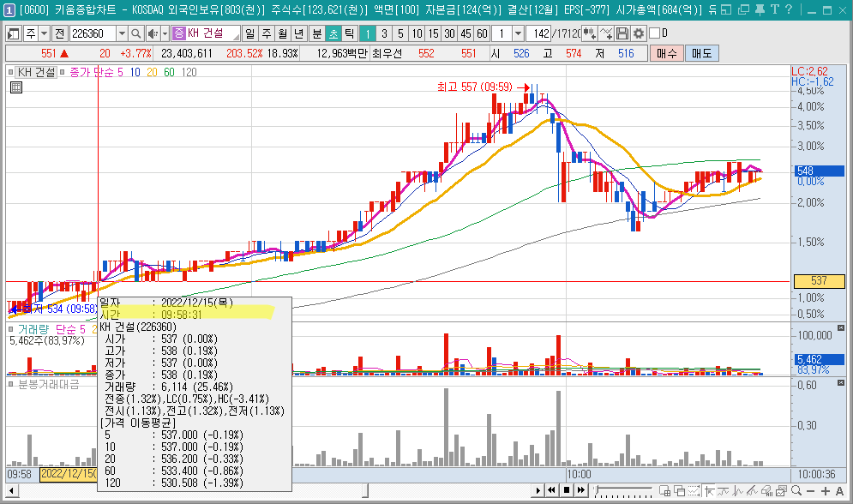Select the 년 yearly chart tab
Image resolution: width=853 pixels, height=504 pixels.
tap(298, 33)
